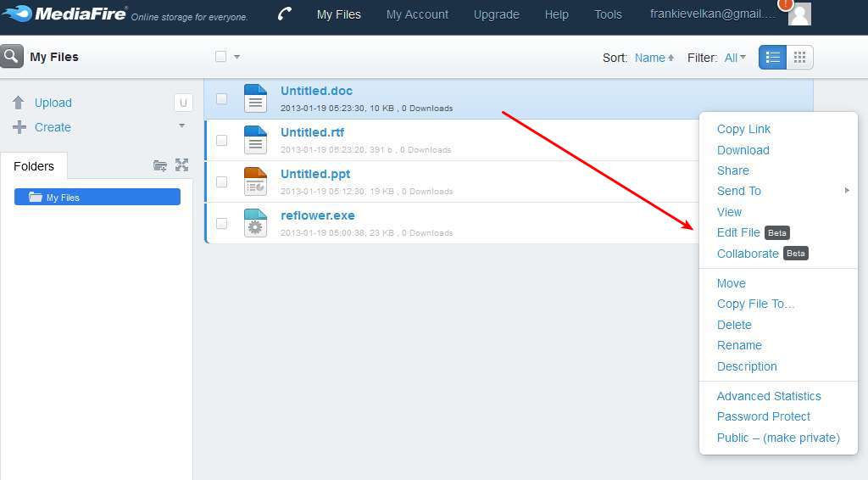Check the reflower.exe checkbox
The image size is (868, 480).
tap(221, 224)
